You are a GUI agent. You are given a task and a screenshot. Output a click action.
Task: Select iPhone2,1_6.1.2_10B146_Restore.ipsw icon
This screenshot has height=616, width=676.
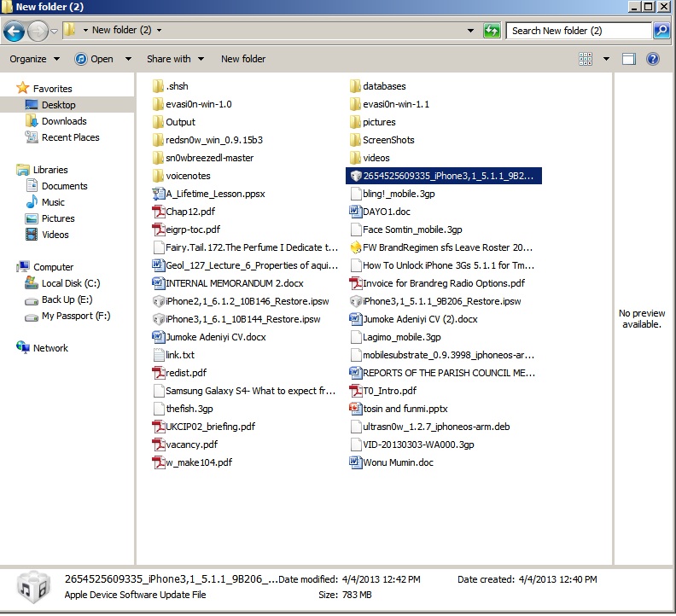tap(158, 301)
